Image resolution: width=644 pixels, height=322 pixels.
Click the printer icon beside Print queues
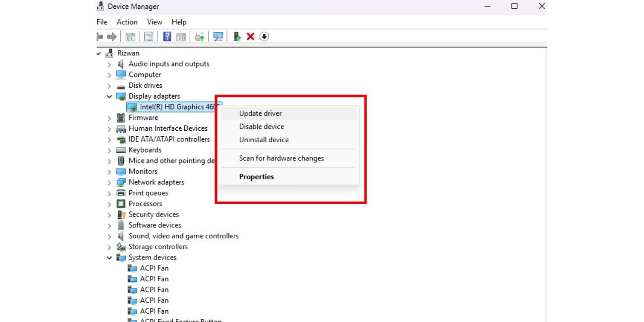tap(121, 193)
